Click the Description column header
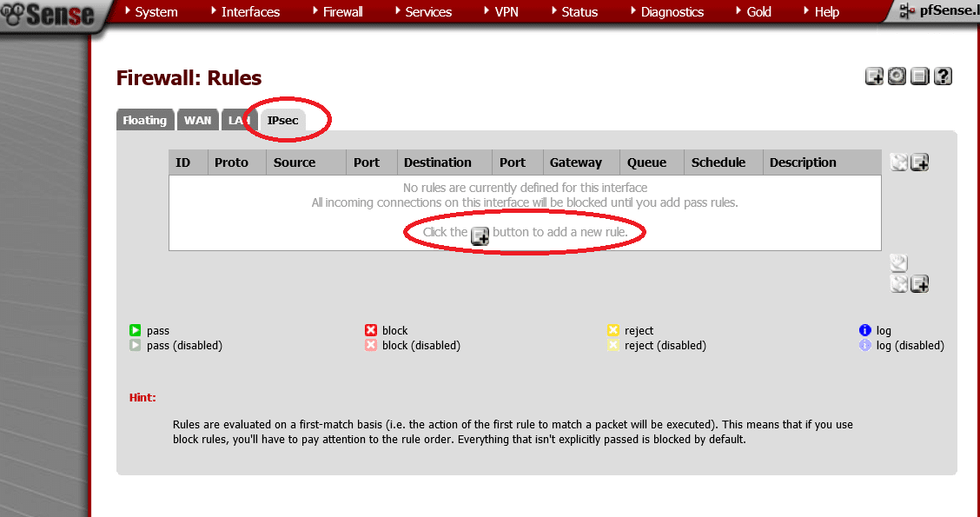This screenshot has width=980, height=517. 803,162
